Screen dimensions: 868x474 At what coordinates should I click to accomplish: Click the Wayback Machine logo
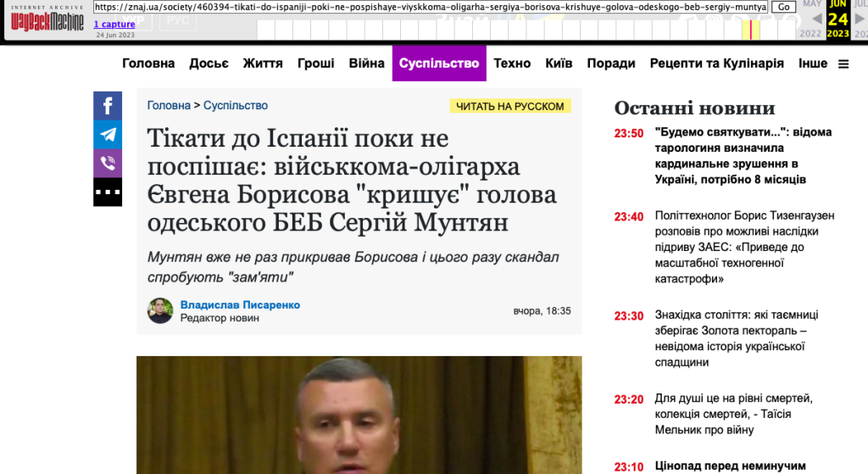[x=47, y=19]
